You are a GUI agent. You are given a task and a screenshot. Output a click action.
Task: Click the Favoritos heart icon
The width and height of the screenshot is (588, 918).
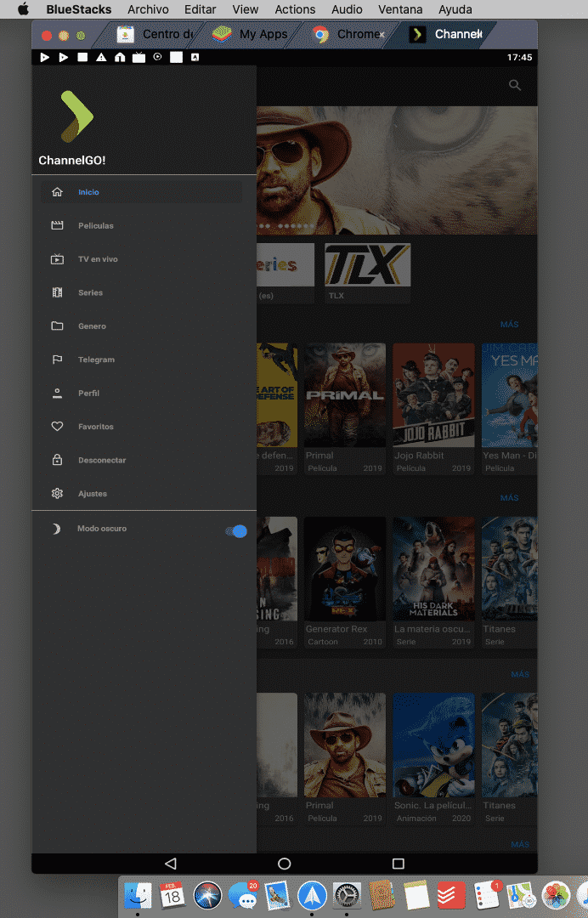pyautogui.click(x=57, y=427)
